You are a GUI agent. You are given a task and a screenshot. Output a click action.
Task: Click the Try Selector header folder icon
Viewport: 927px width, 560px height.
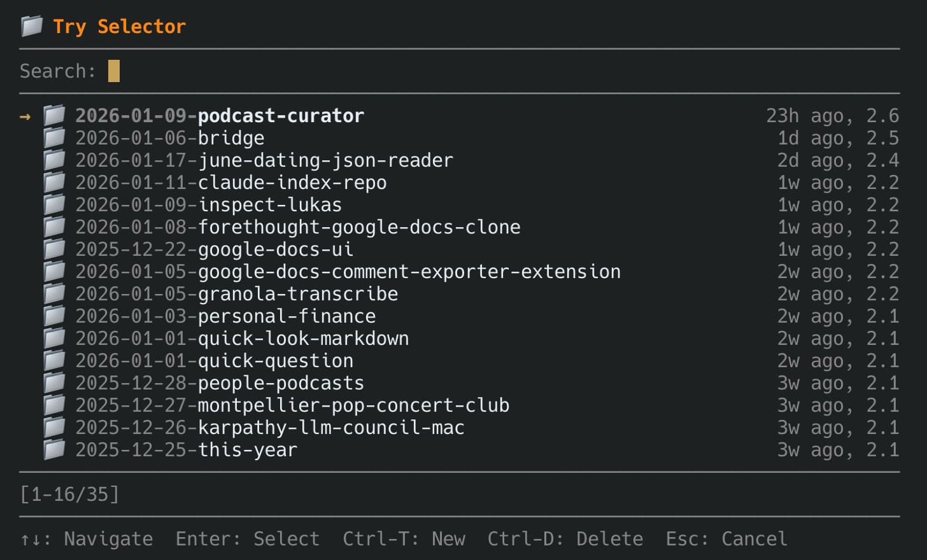coord(31,26)
